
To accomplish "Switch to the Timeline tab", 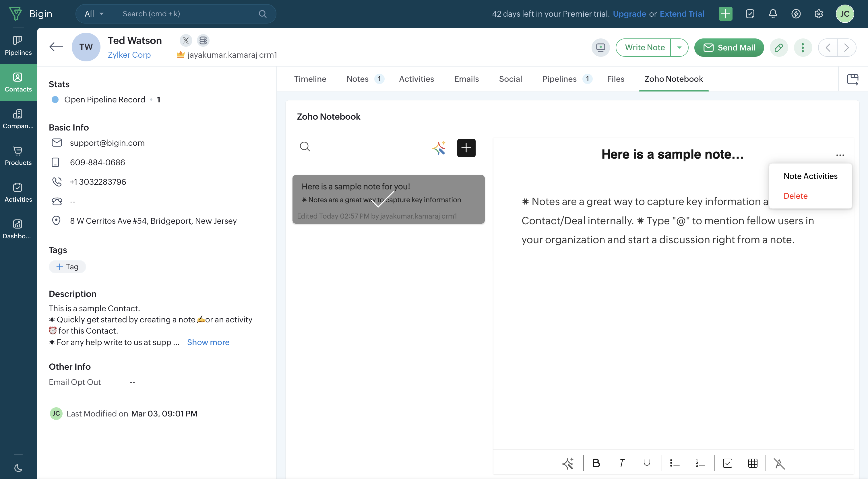I will (x=310, y=79).
